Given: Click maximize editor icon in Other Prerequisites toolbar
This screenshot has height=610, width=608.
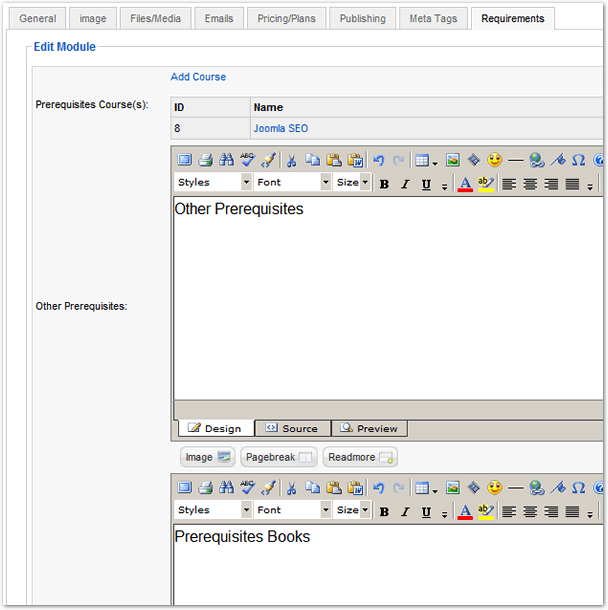Looking at the screenshot, I should [x=184, y=160].
